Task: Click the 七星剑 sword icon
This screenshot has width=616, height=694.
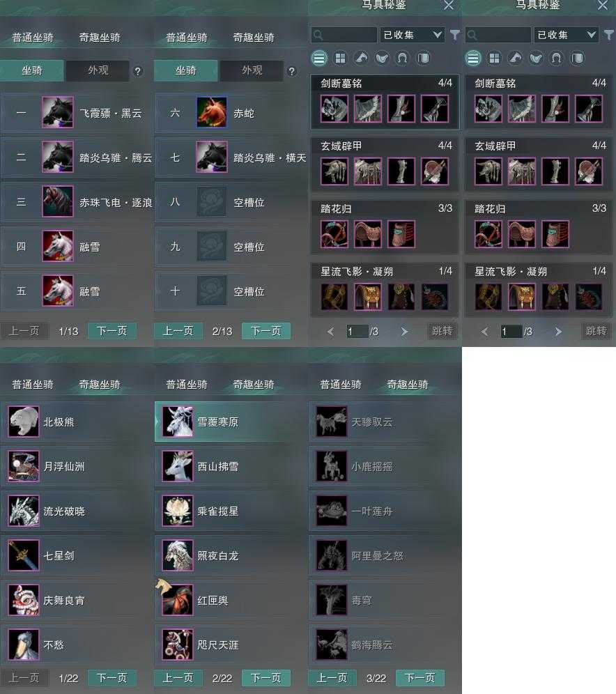Action: click(x=24, y=555)
